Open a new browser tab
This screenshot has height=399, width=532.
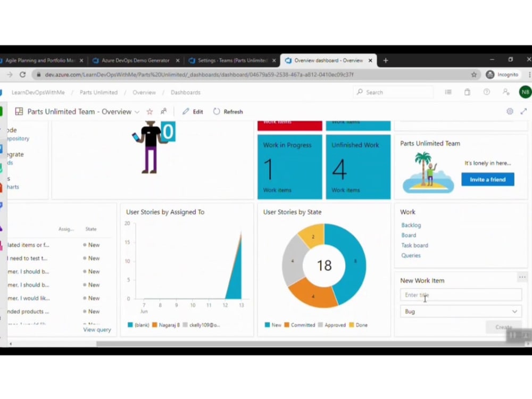point(385,61)
